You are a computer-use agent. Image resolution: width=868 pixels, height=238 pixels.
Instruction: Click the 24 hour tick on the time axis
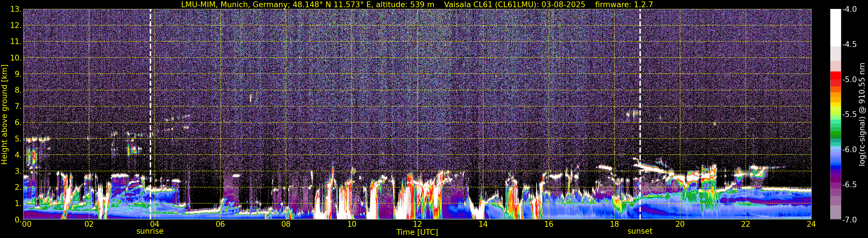[x=811, y=224]
